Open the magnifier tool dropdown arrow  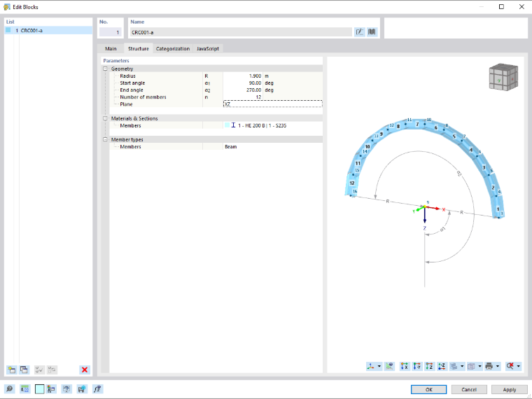pyautogui.click(x=519, y=366)
